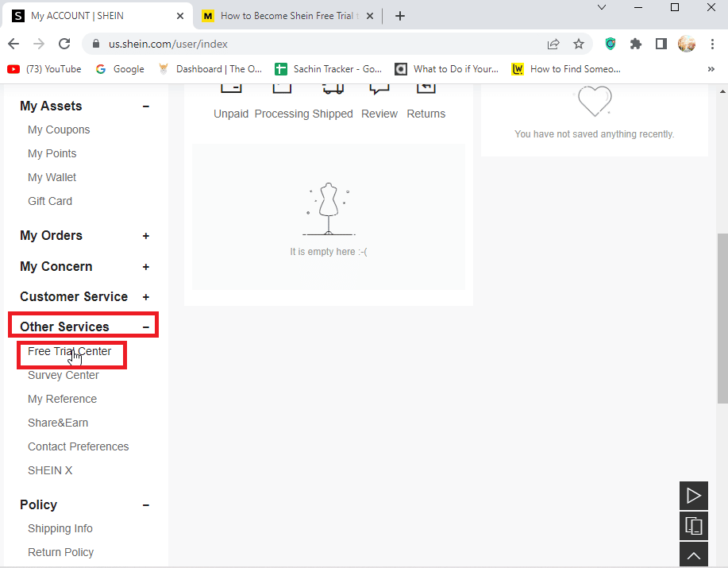Open the What to Do if Your... bookmark
728x568 pixels.
tap(447, 69)
